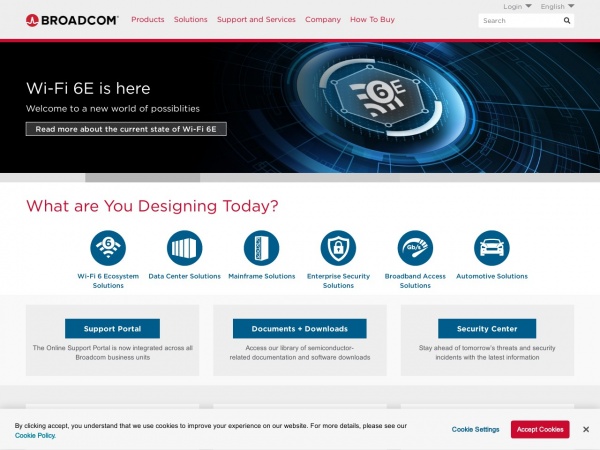Open the Security Center button
Screen dimensions: 600x450
tap(487, 329)
